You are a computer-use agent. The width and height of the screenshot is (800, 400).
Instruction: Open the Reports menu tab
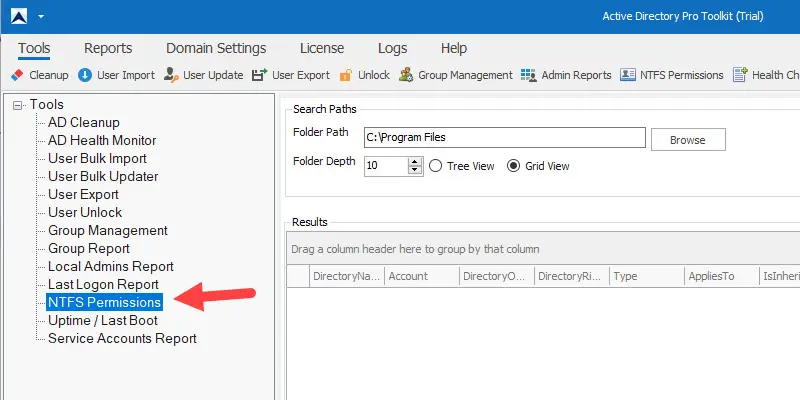point(108,48)
